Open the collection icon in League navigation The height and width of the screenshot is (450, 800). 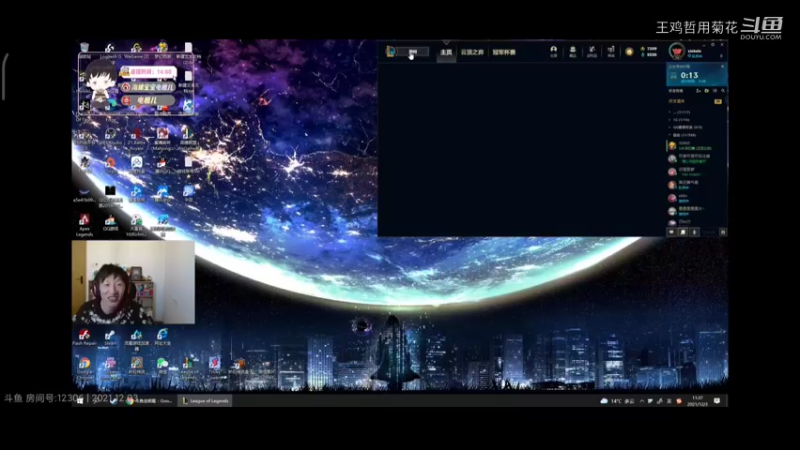tap(572, 51)
